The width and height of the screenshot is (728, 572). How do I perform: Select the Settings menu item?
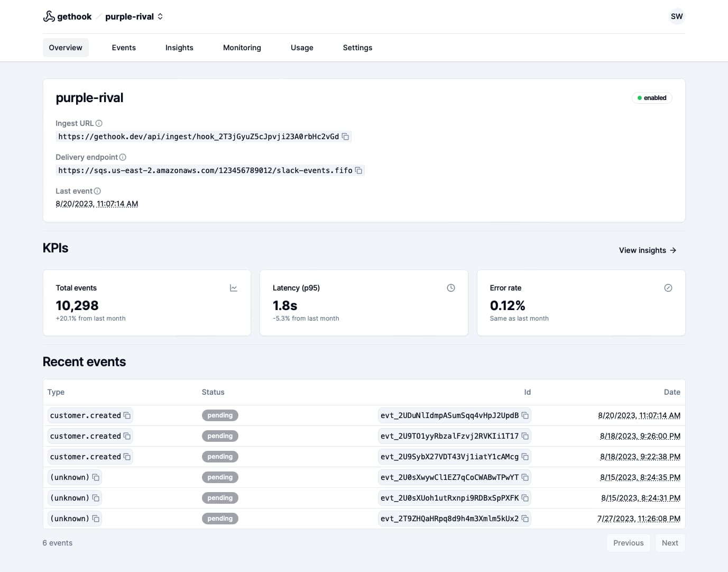point(357,48)
